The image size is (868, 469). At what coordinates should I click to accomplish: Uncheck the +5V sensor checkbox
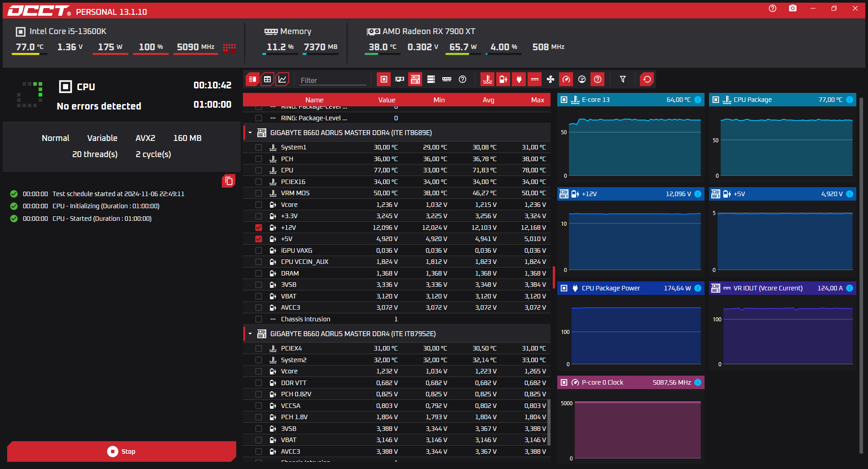tap(259, 239)
